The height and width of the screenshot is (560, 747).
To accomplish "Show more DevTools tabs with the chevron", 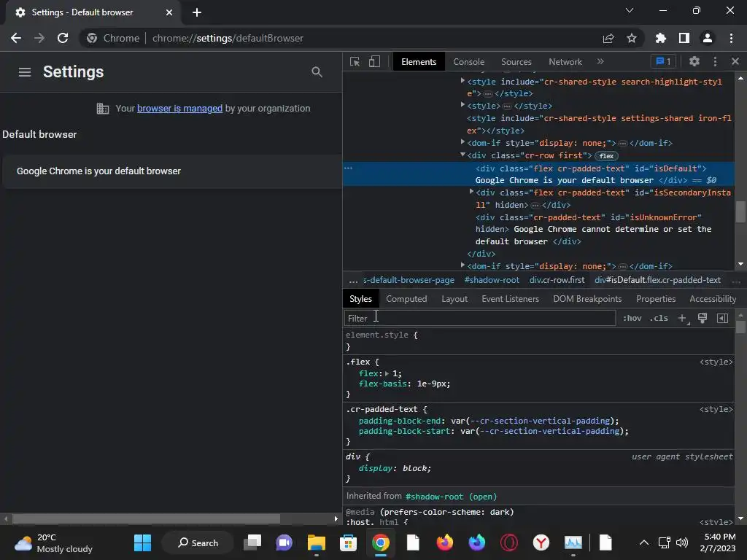I will (x=600, y=61).
